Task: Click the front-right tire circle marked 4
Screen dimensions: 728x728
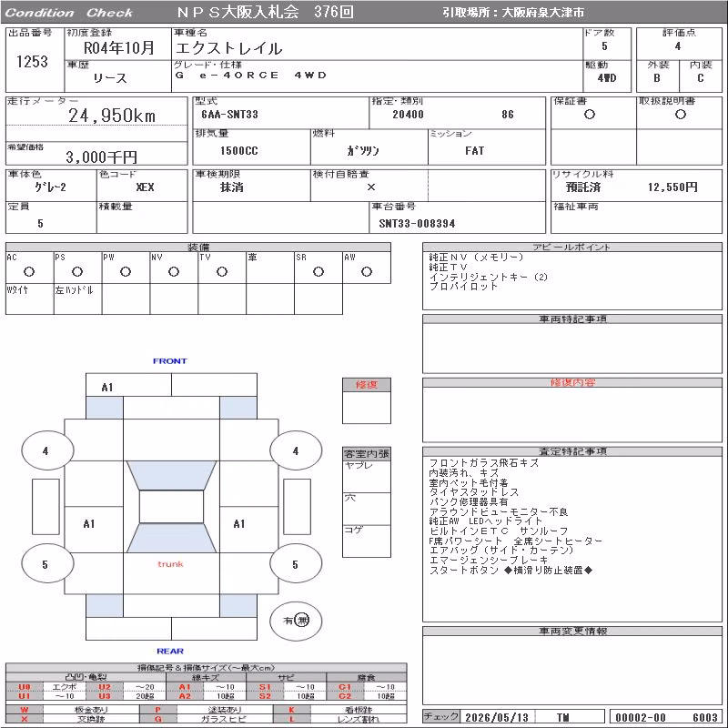Action: click(296, 450)
